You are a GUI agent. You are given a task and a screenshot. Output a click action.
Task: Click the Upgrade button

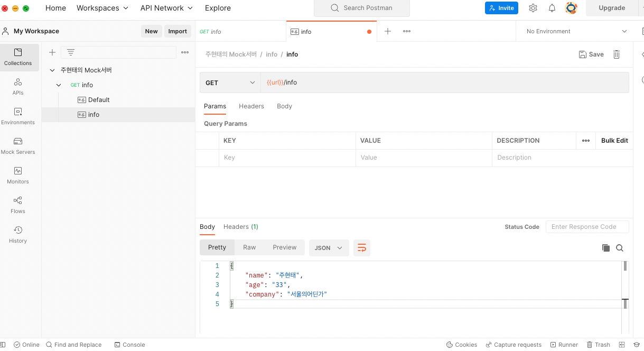tap(612, 8)
